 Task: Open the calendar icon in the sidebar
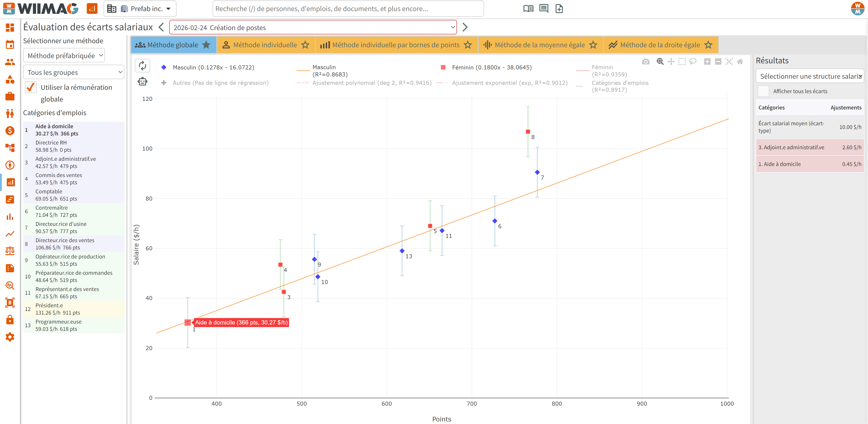point(10,45)
